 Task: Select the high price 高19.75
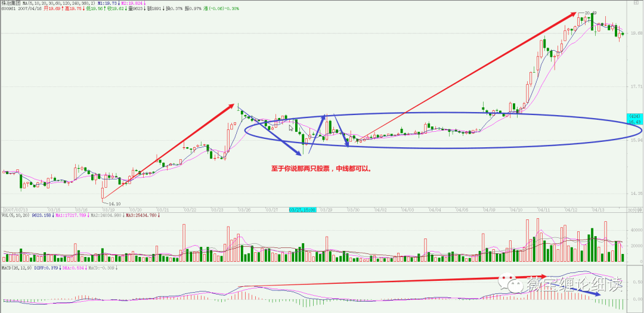click(73, 8)
